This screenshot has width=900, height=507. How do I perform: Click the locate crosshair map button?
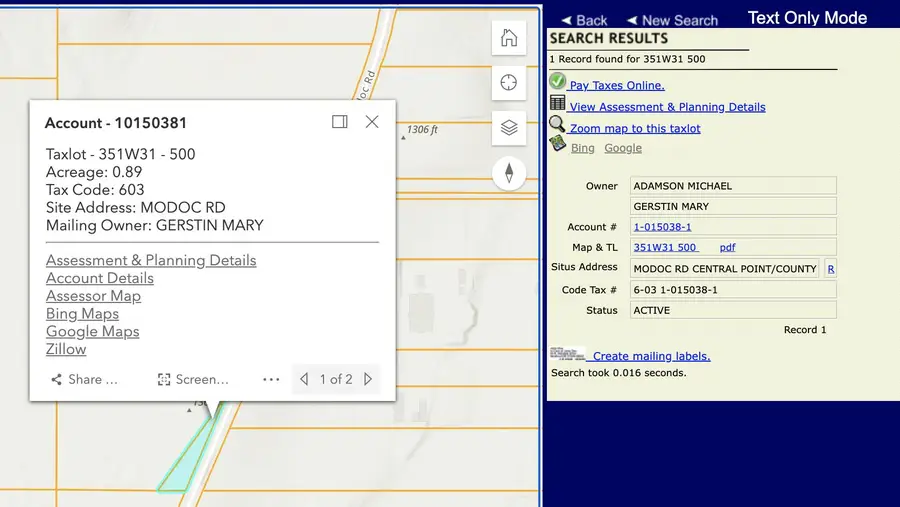coord(509,83)
